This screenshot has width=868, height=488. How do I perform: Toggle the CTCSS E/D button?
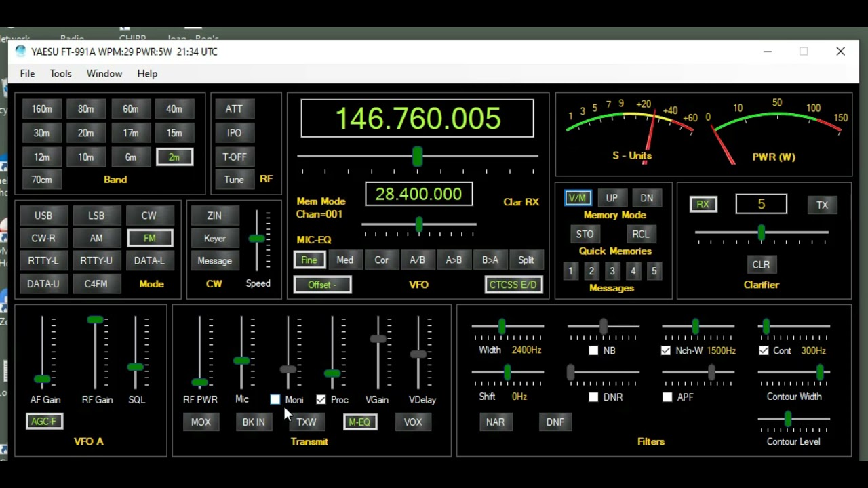point(513,285)
